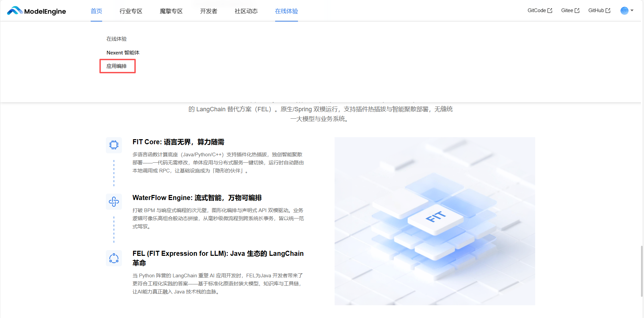Open the account dropdown arrow
This screenshot has width=644, height=318.
tap(632, 11)
